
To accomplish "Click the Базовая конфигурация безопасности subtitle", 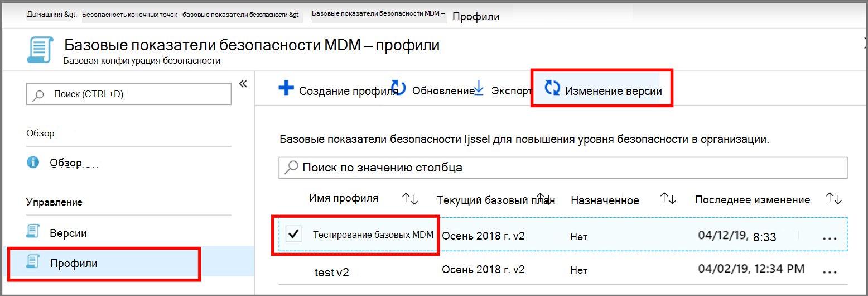I will [142, 60].
